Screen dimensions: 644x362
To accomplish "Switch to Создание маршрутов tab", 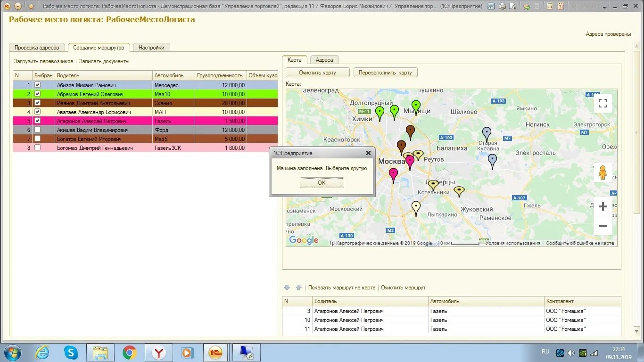I will (99, 48).
